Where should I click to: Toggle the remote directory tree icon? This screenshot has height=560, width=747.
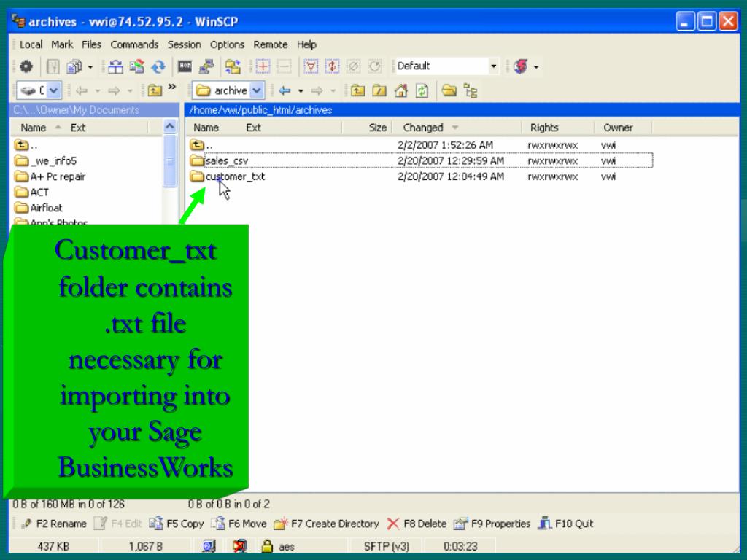(x=471, y=90)
